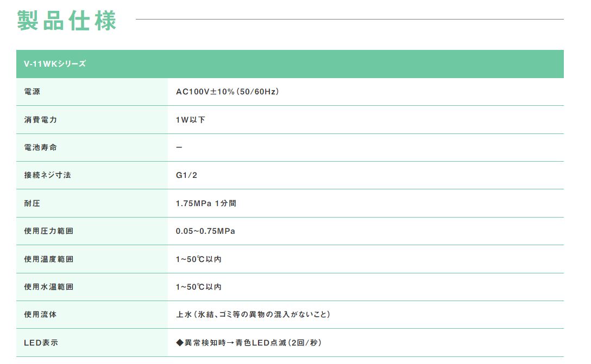Click the 製品仕様 page heading
Viewport: 591px width, 364px height.
coord(67,20)
